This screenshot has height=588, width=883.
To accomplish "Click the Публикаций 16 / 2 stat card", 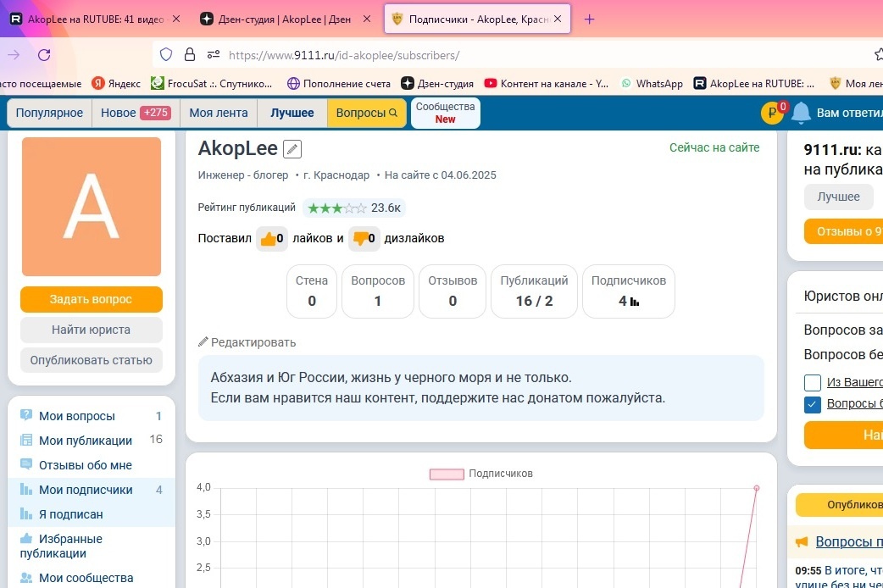I will pyautogui.click(x=535, y=291).
